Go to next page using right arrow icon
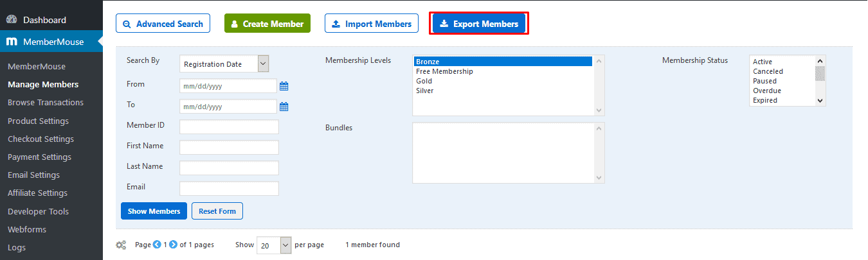The image size is (868, 260). tap(173, 245)
